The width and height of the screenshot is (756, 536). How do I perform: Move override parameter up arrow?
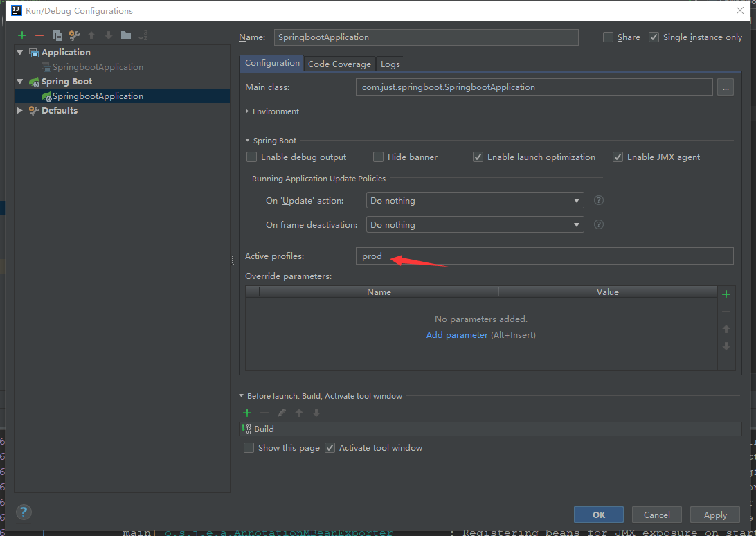tap(726, 329)
